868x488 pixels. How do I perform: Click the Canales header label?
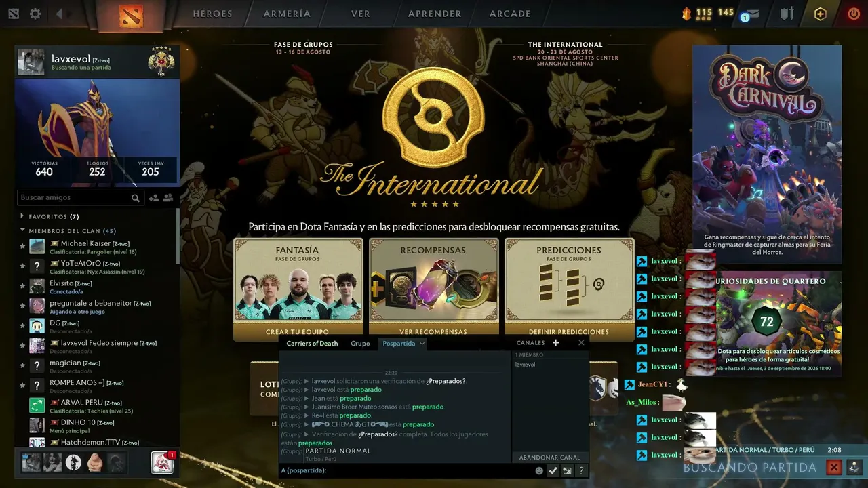point(531,343)
